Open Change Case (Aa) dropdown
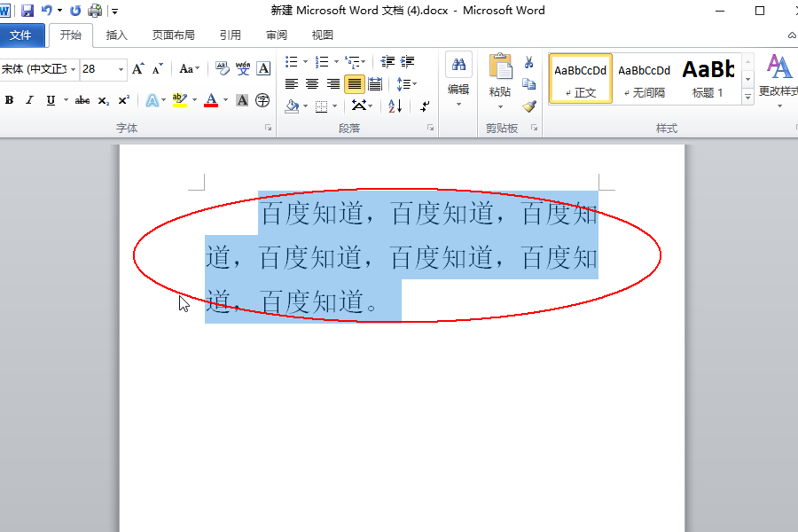Image resolution: width=798 pixels, height=532 pixels. click(190, 69)
